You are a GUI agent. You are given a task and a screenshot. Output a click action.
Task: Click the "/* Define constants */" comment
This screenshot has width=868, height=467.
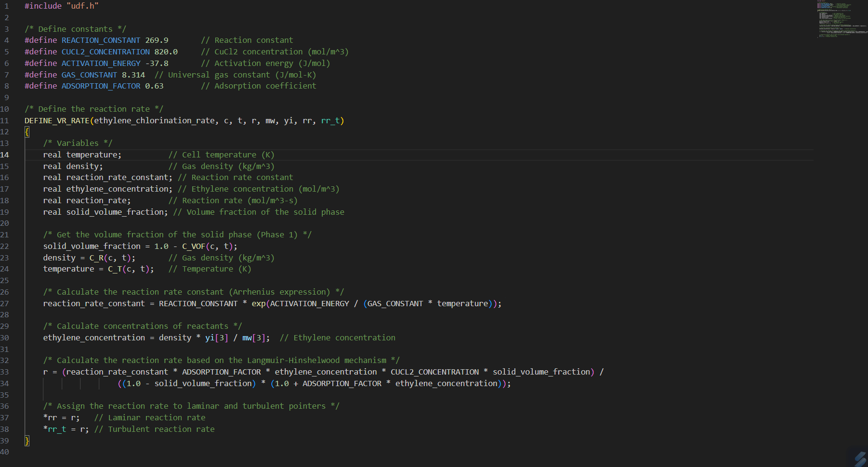click(76, 29)
